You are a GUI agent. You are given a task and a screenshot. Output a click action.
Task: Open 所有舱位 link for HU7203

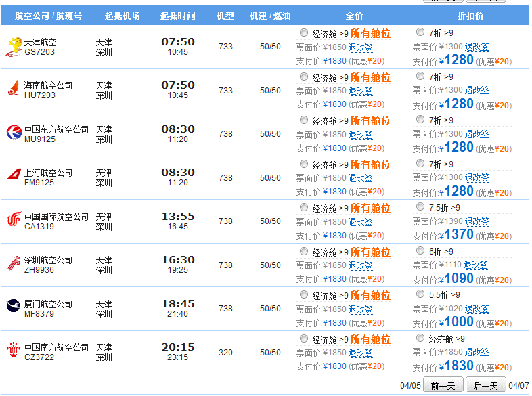click(x=370, y=77)
